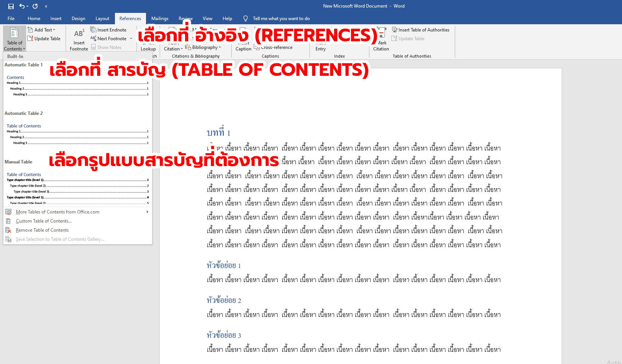Click the Undo arrow icon

point(22,6)
